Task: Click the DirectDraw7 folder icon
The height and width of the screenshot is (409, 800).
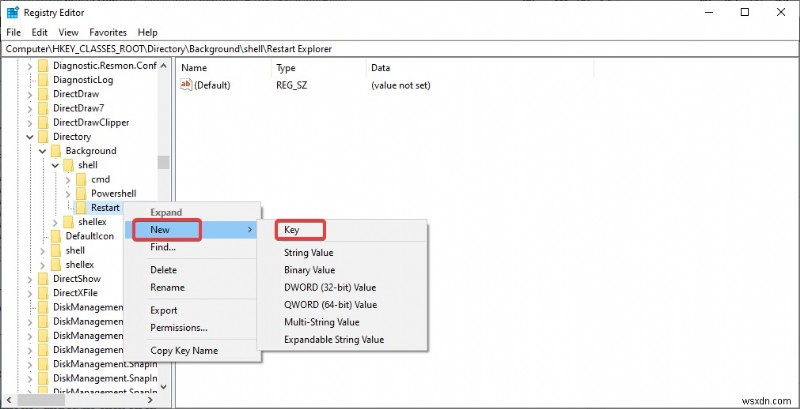Action: [43, 108]
